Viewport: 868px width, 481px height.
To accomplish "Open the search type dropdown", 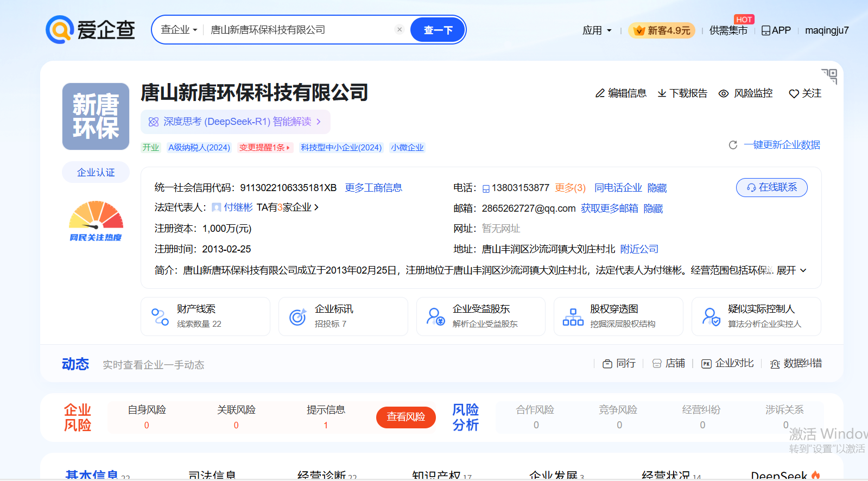I will point(179,30).
